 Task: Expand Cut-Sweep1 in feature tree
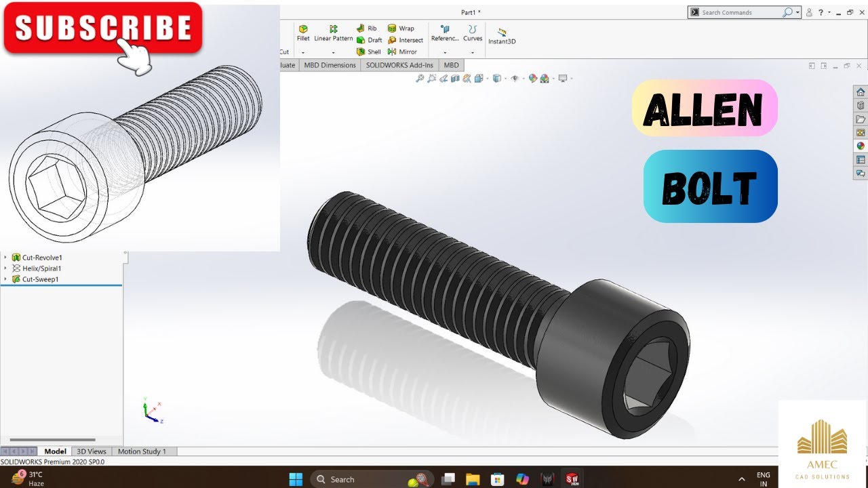point(5,279)
